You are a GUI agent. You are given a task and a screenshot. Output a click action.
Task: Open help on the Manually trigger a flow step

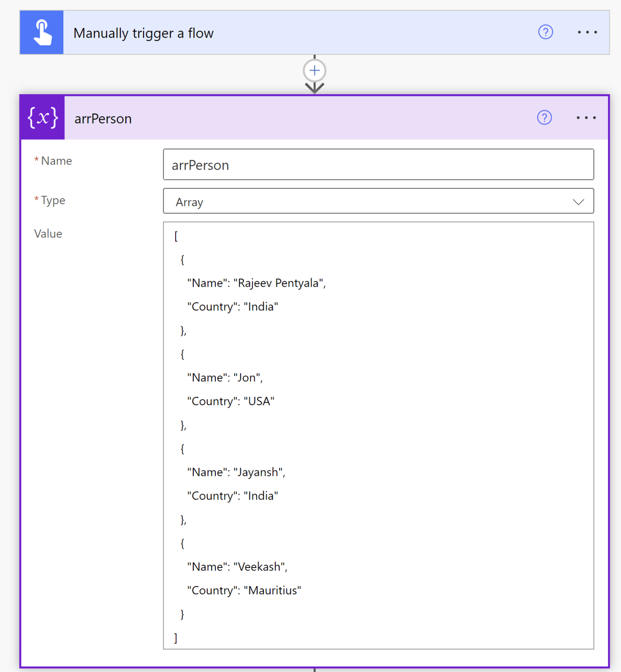pos(545,32)
